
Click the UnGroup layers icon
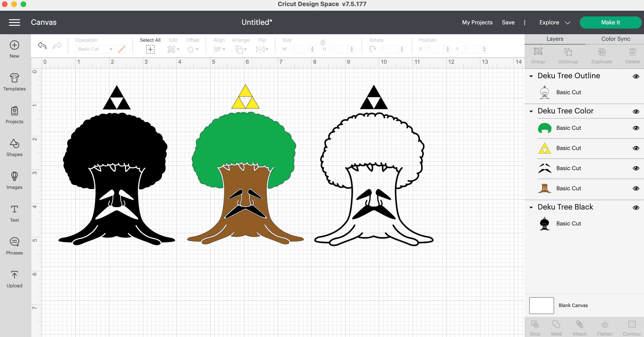pyautogui.click(x=568, y=52)
